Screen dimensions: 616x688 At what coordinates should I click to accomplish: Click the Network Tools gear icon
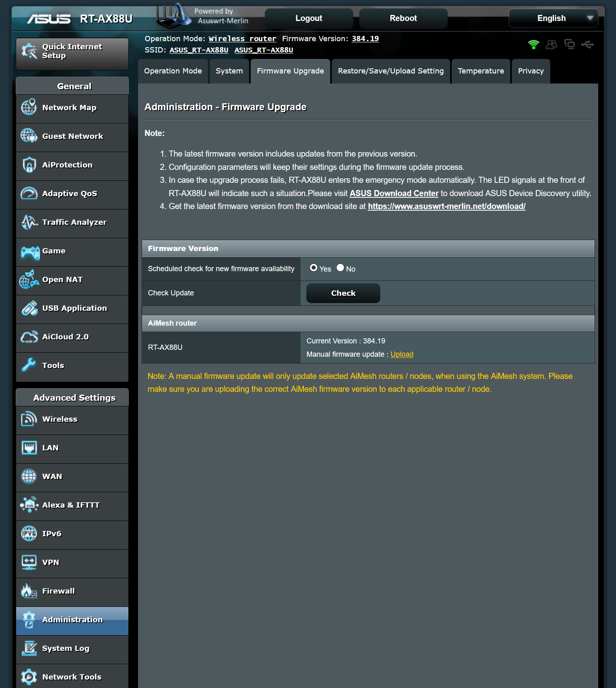click(29, 677)
